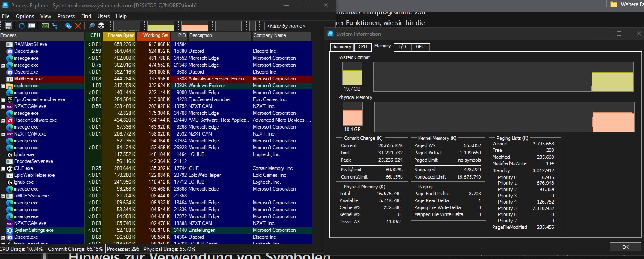
Task: Sort by the Company Name column header
Action: [282, 36]
